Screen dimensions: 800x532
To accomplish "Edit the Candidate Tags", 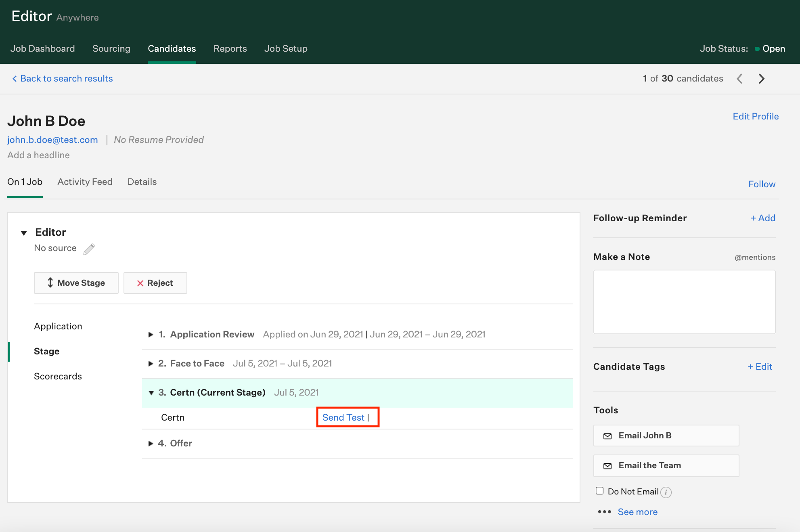I will pyautogui.click(x=760, y=367).
